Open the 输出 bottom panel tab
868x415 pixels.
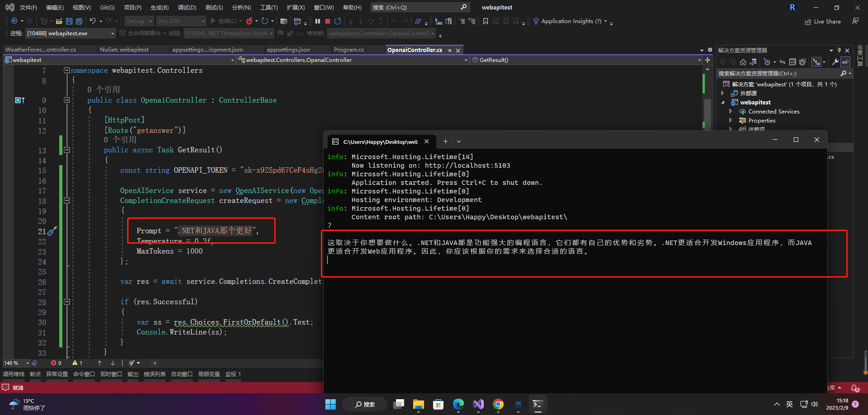click(133, 374)
